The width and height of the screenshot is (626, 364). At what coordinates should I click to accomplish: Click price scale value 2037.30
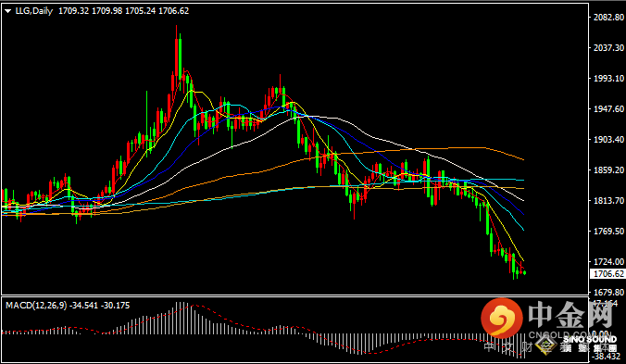coord(608,48)
